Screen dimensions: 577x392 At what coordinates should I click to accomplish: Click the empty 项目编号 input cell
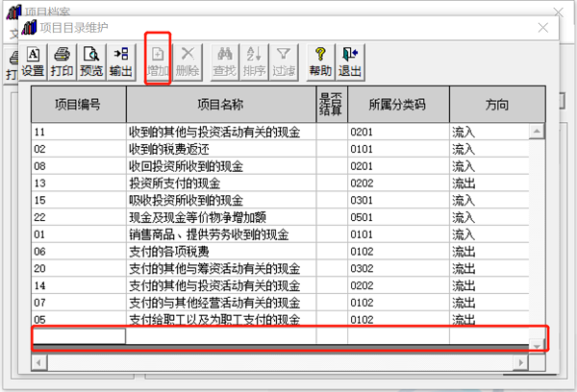79,336
